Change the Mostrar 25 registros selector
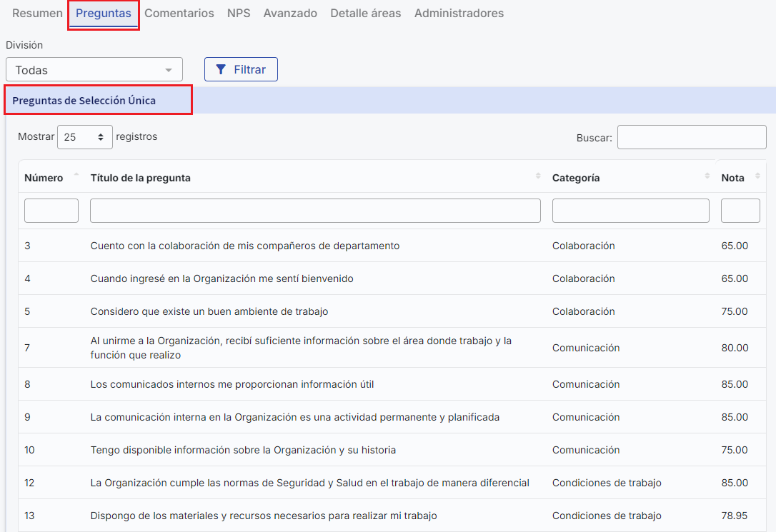 click(84, 137)
